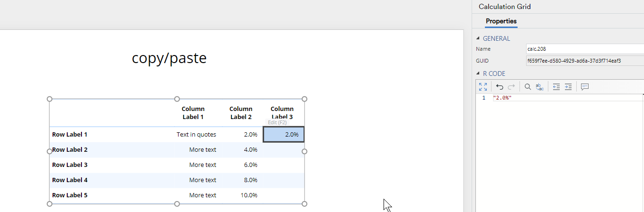Grab the bottom-right resize handle of the table
Image resolution: width=644 pixels, height=212 pixels.
tap(304, 203)
